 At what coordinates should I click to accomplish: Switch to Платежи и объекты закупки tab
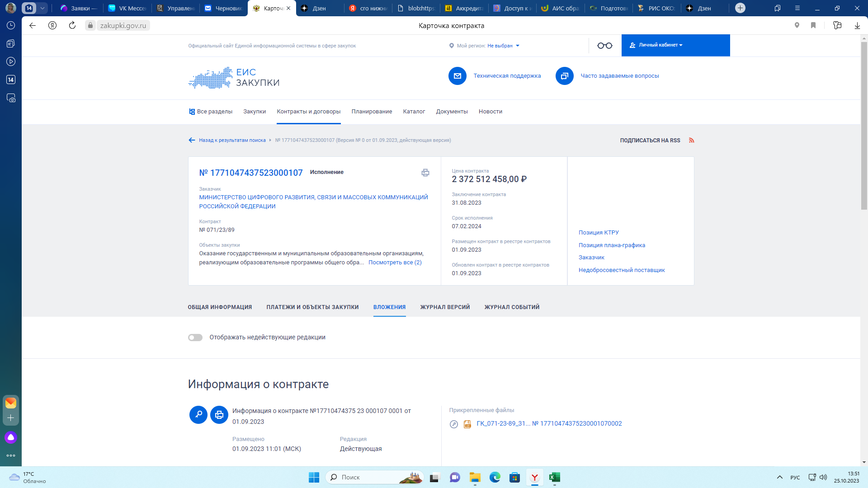click(x=312, y=307)
